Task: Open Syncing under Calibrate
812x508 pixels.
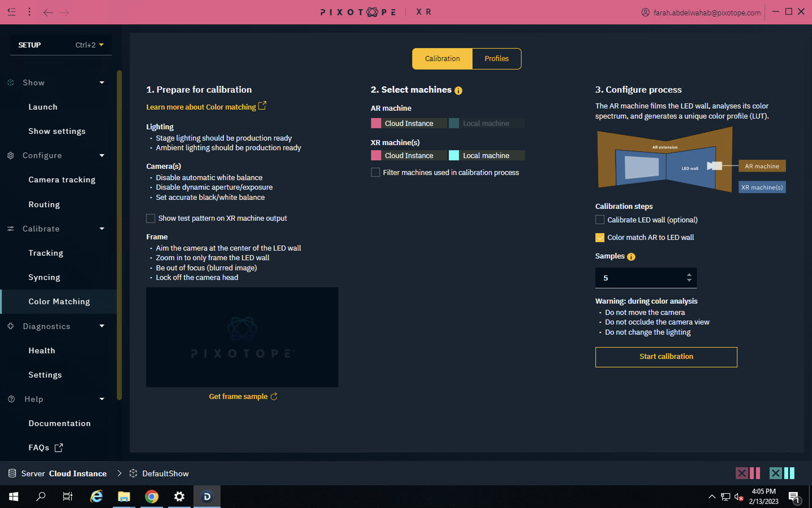Action: point(44,277)
